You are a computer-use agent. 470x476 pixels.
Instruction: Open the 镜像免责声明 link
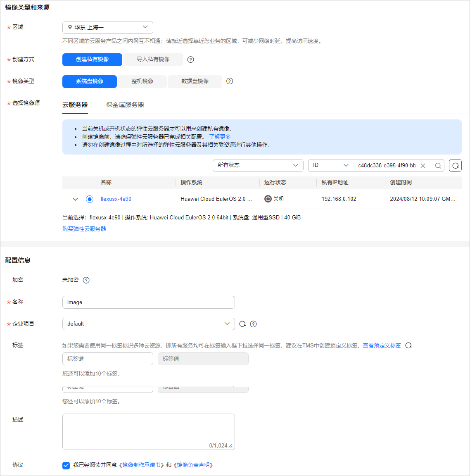[193, 465]
